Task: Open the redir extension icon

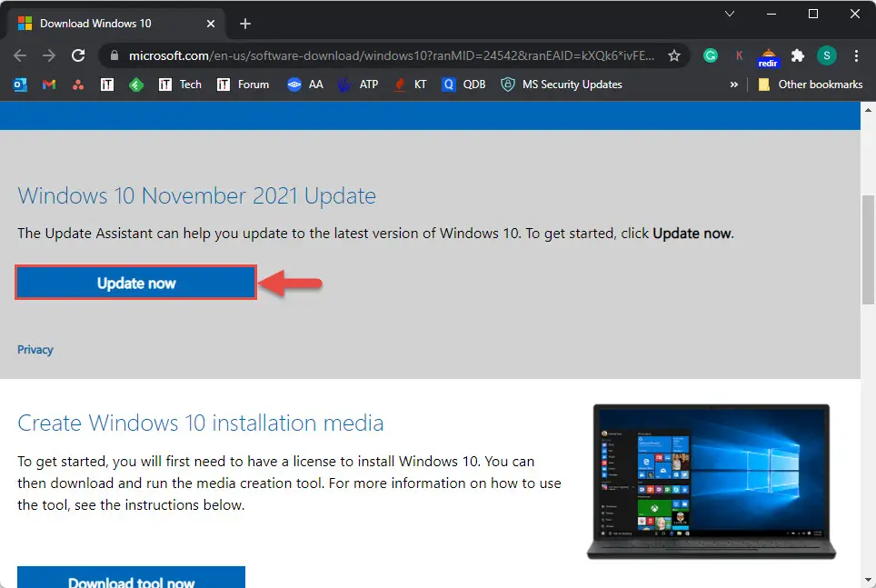Action: point(768,57)
